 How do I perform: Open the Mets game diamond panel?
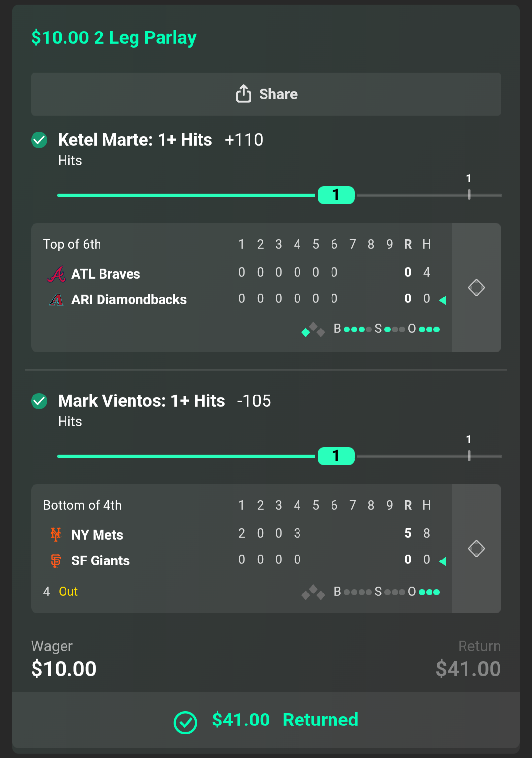coord(476,549)
